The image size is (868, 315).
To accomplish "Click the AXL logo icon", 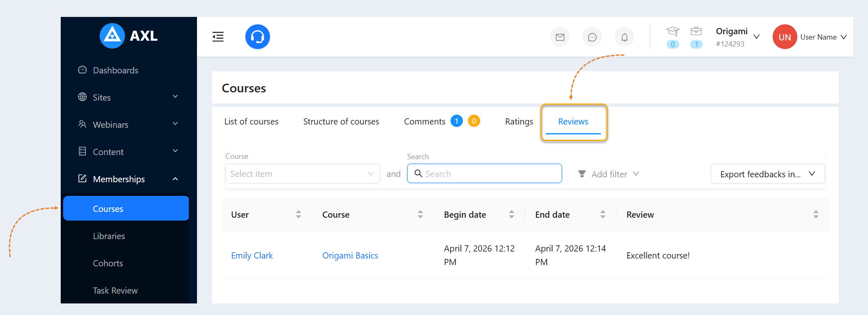I will coord(112,36).
